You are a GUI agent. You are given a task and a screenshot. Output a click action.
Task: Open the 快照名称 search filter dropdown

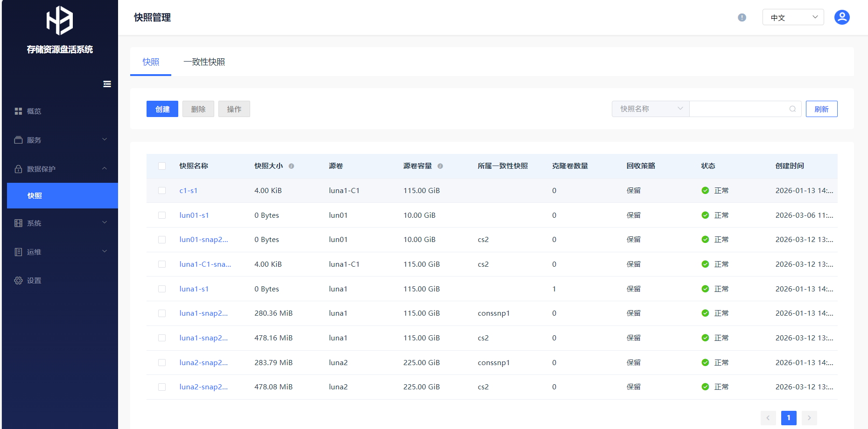point(650,109)
